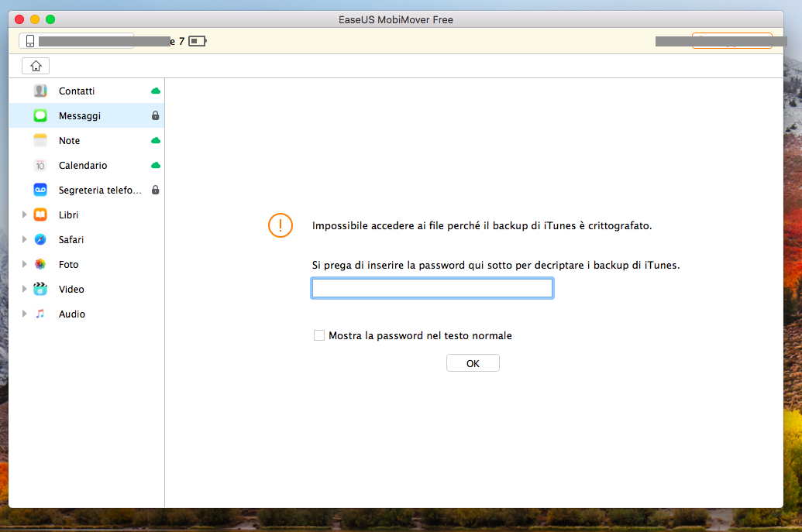Expand the Libri category
Viewport: 802px width, 532px height.
(x=25, y=215)
